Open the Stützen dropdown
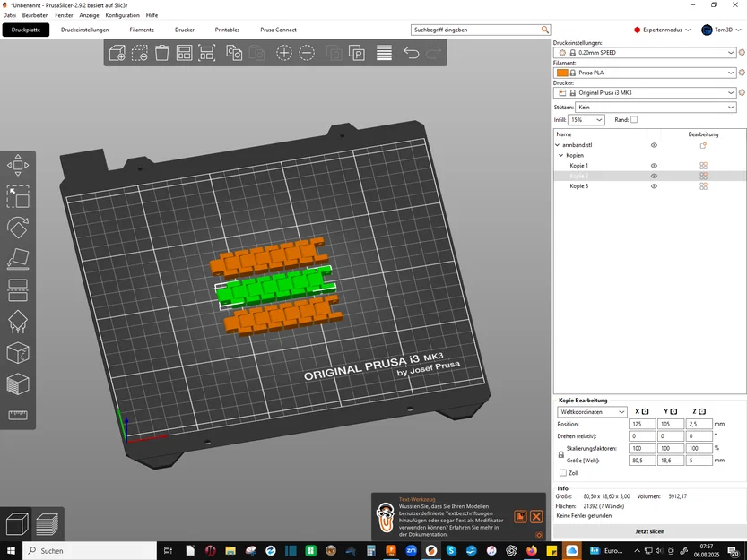 (x=656, y=108)
